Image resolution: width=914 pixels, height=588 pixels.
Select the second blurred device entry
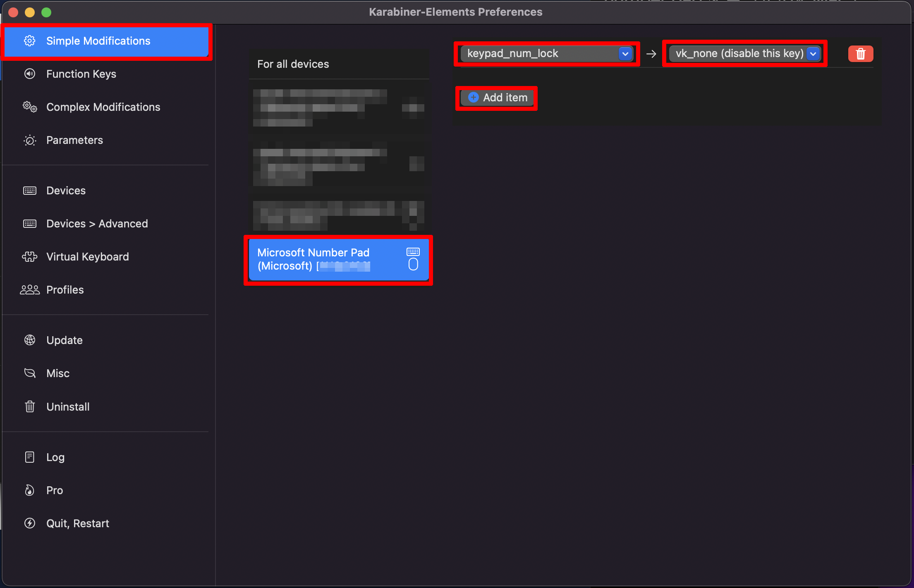tap(339, 164)
